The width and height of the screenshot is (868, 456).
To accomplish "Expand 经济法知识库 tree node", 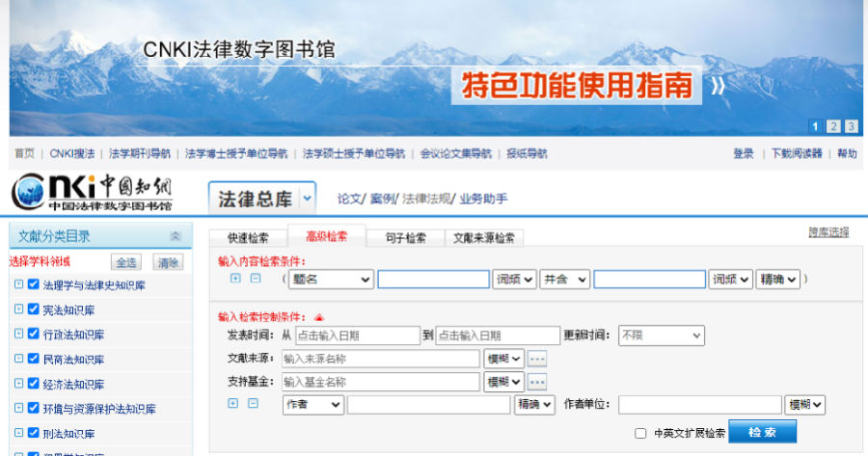I will pyautogui.click(x=19, y=383).
